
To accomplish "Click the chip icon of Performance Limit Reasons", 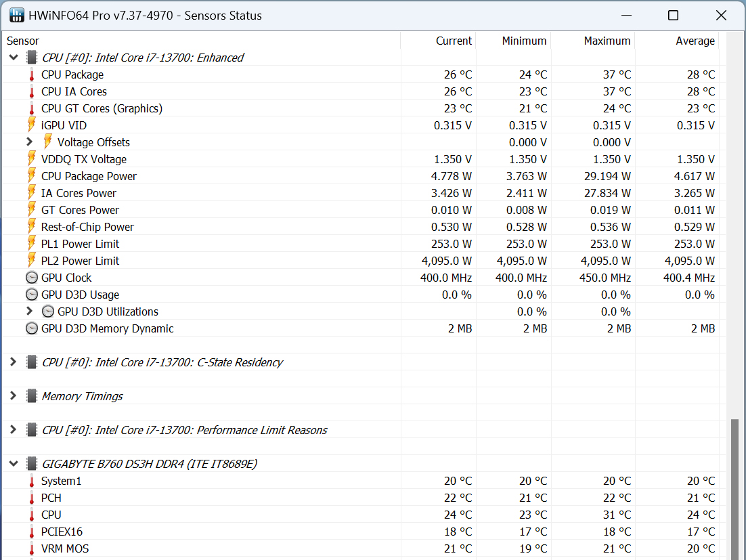I will tap(32, 429).
